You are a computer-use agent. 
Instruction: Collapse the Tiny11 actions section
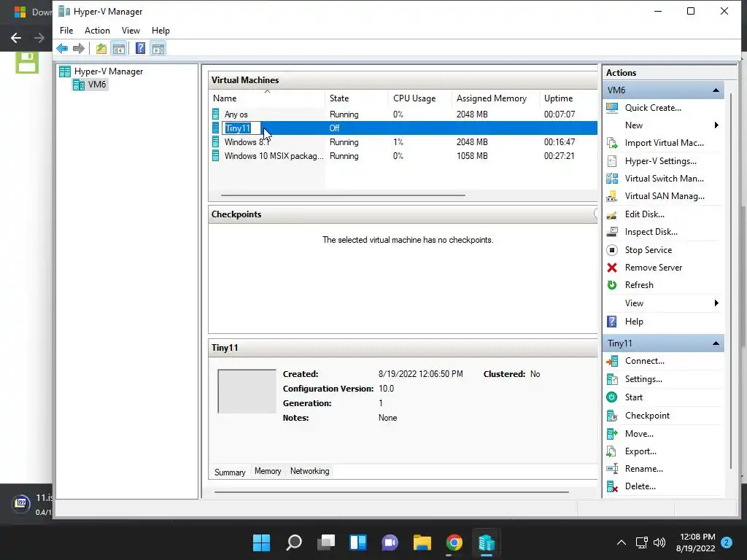716,343
